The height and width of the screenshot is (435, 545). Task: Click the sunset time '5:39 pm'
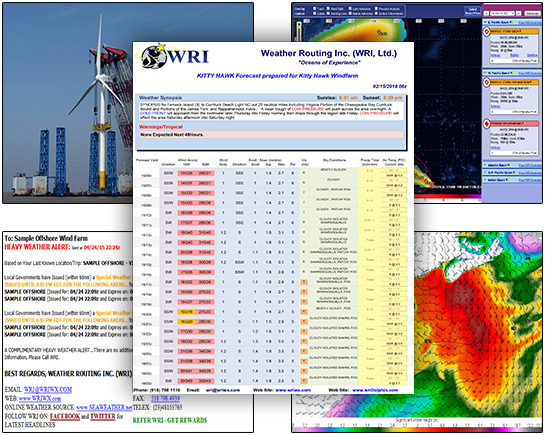[x=392, y=98]
